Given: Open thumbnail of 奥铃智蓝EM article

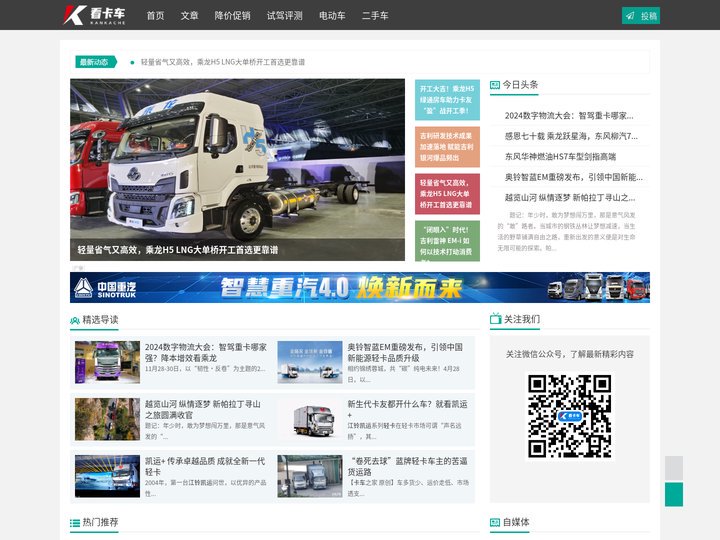Looking at the screenshot, I should point(310,362).
